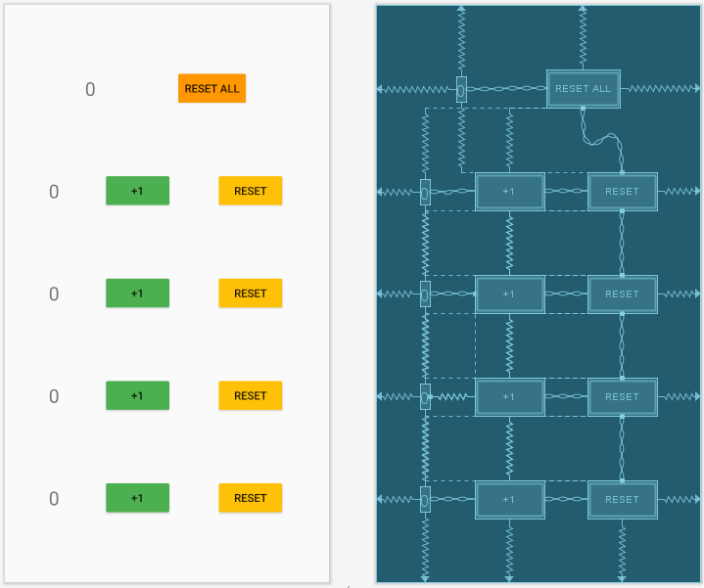Select the first row RESET widget in blueprint
704x588 pixels.
point(622,192)
